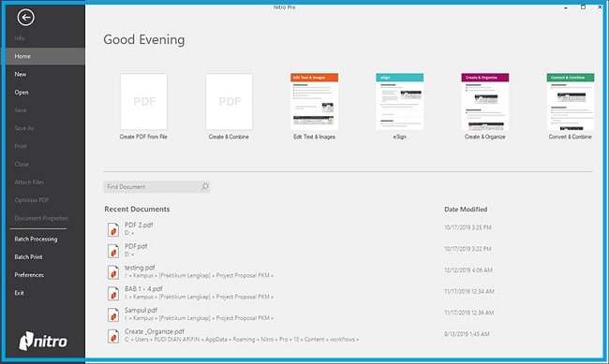Click the Recent Documents heading
Image resolution: width=609 pixels, height=364 pixels.
(137, 210)
